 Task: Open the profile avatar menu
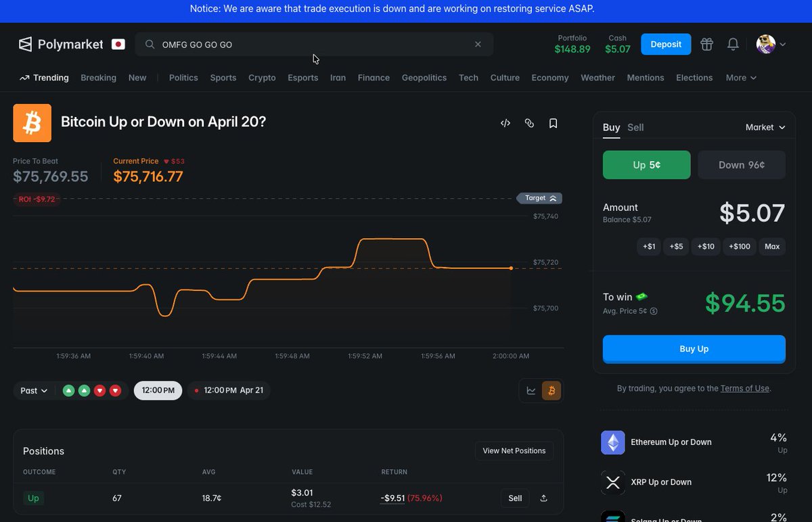[x=771, y=45]
